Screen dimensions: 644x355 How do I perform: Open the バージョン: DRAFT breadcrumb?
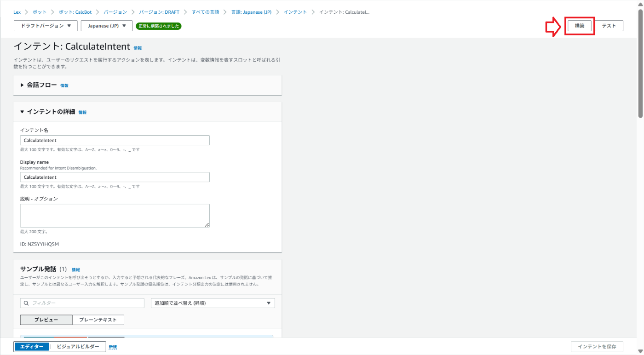click(x=159, y=12)
